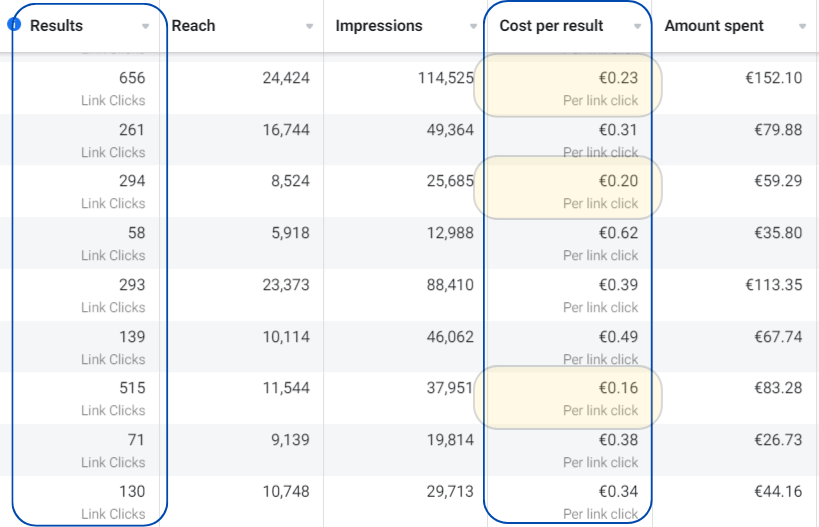819x527 pixels.
Task: Sort by the Reach column header
Action: (x=194, y=26)
